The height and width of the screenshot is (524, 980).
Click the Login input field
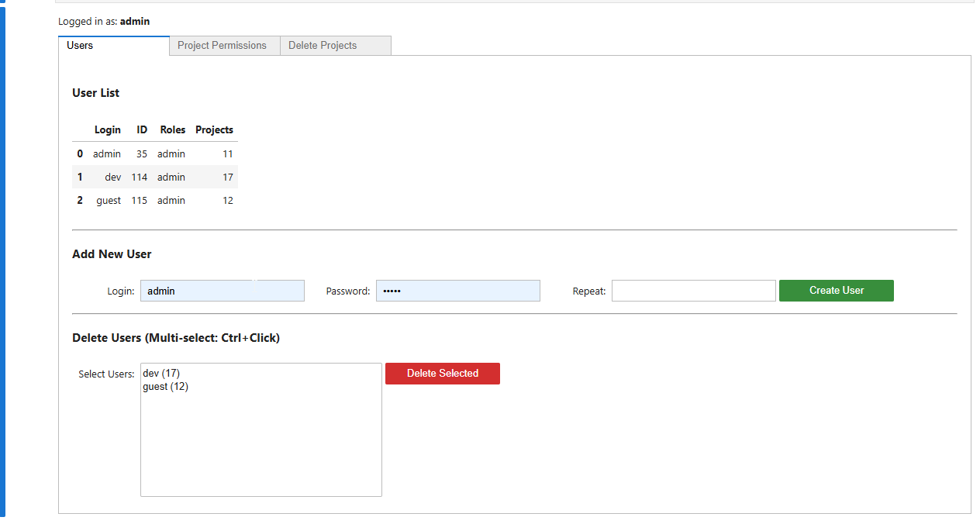pos(222,291)
